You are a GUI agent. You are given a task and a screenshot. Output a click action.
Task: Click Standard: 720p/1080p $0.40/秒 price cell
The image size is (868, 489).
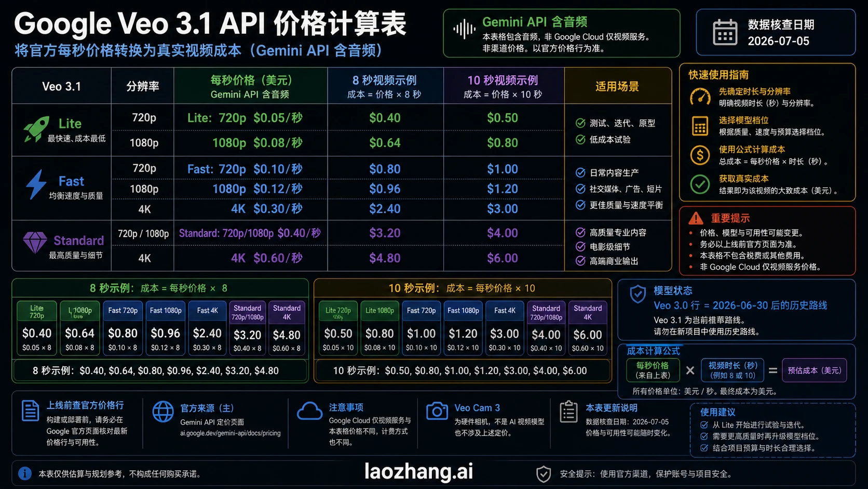(x=250, y=233)
